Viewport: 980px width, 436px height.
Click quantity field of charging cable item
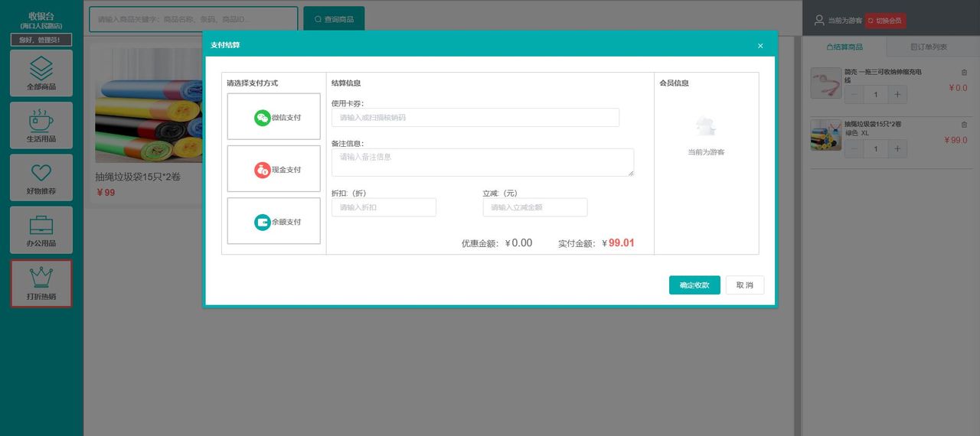coord(876,95)
